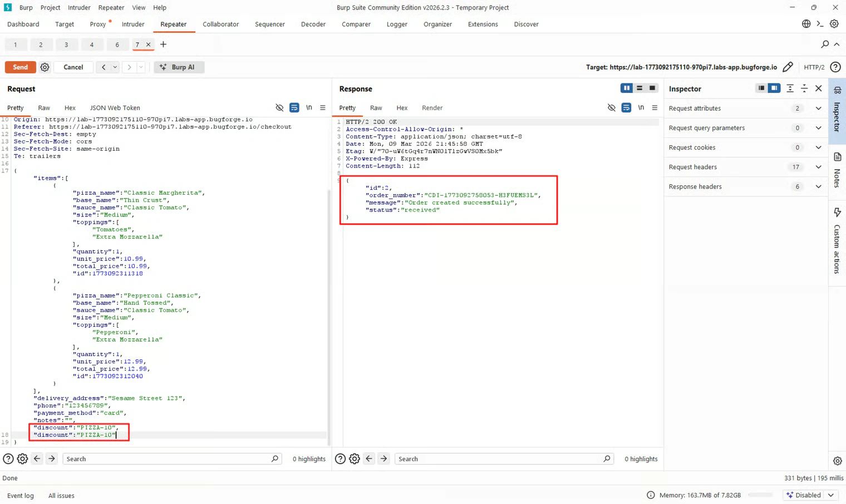The width and height of the screenshot is (846, 504).
Task: Close the Inspector panel
Action: tap(819, 88)
